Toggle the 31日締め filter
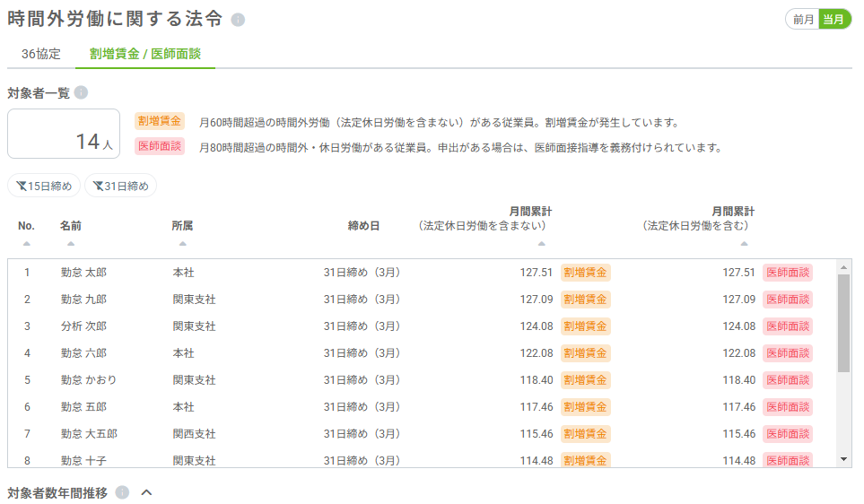 point(120,186)
